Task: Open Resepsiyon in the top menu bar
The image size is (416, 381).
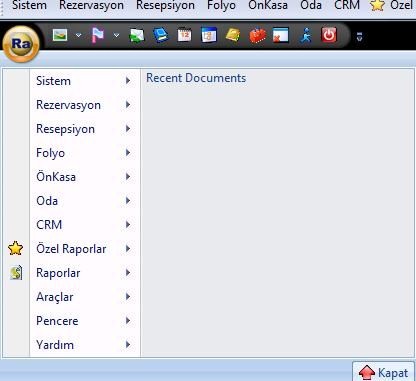Action: pyautogui.click(x=165, y=5)
